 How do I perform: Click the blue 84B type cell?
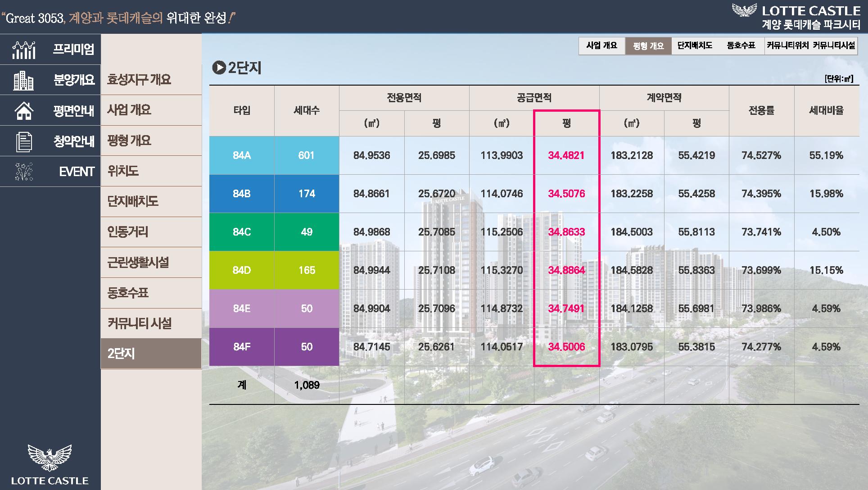pos(242,194)
